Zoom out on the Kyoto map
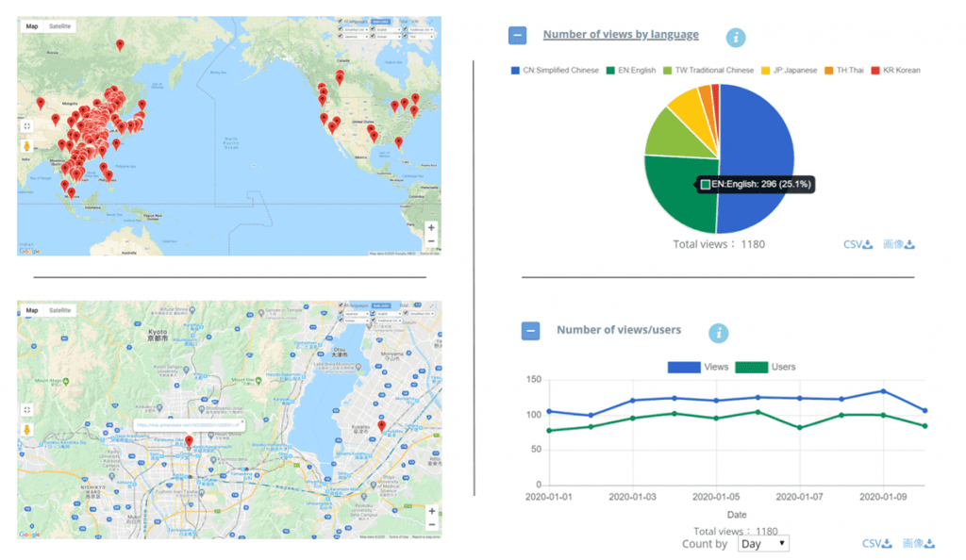 (x=431, y=524)
